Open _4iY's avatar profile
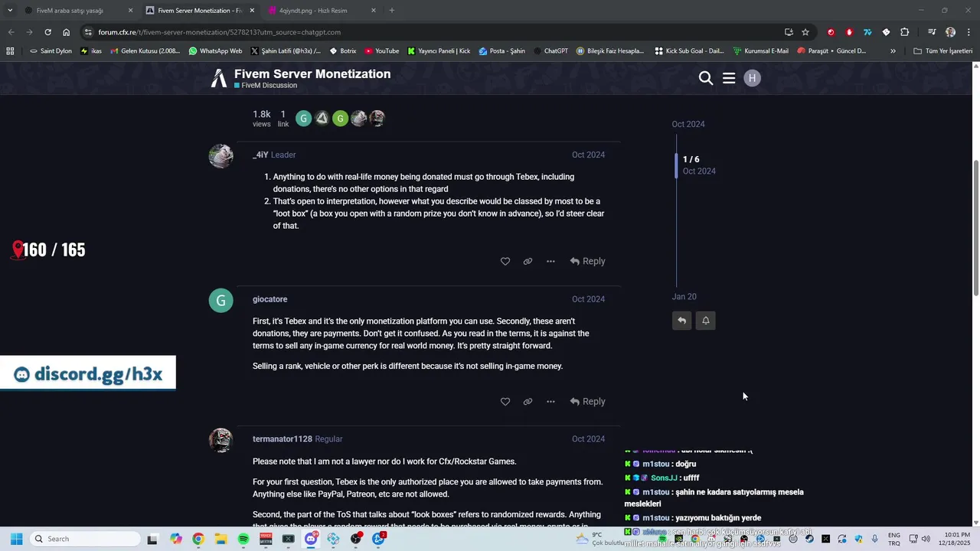The width and height of the screenshot is (980, 551). click(221, 156)
